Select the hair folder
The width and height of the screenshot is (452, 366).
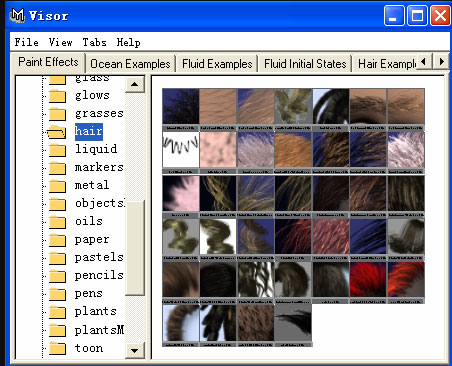coord(88,131)
